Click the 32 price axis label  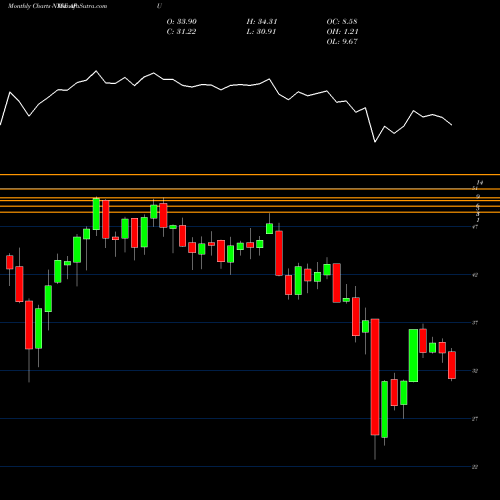tap(475, 371)
